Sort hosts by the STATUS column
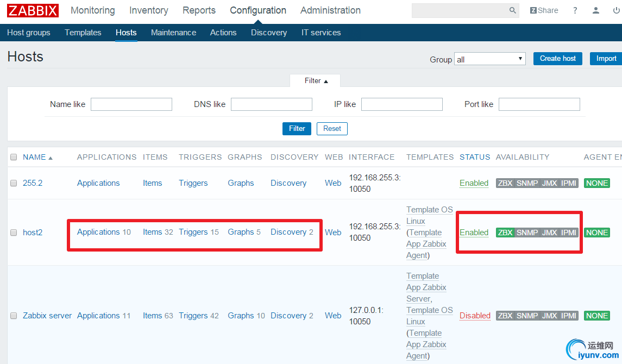622x364 pixels. [474, 157]
